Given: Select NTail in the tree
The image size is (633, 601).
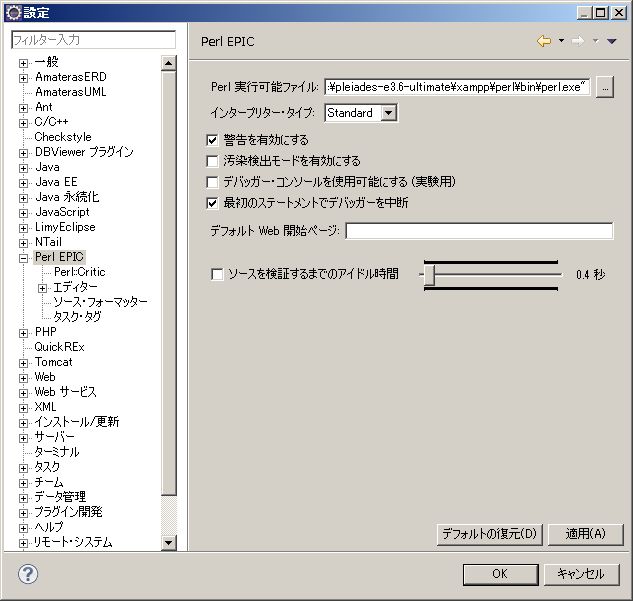Looking at the screenshot, I should click(x=48, y=242).
